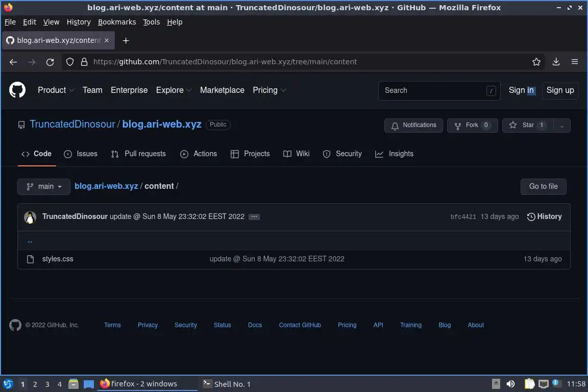Screen dimensions: 588x392
Task: Focus the GitHub Search field
Action: pyautogui.click(x=439, y=91)
